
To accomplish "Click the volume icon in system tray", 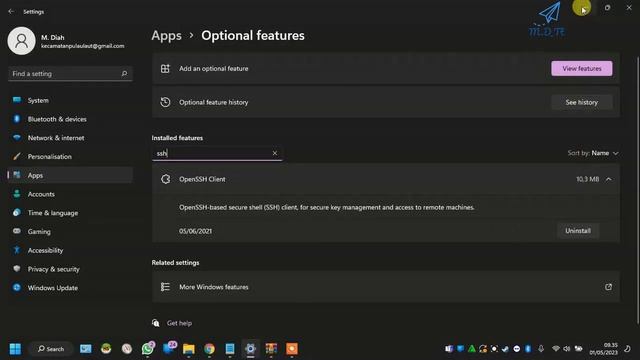I will point(567,349).
